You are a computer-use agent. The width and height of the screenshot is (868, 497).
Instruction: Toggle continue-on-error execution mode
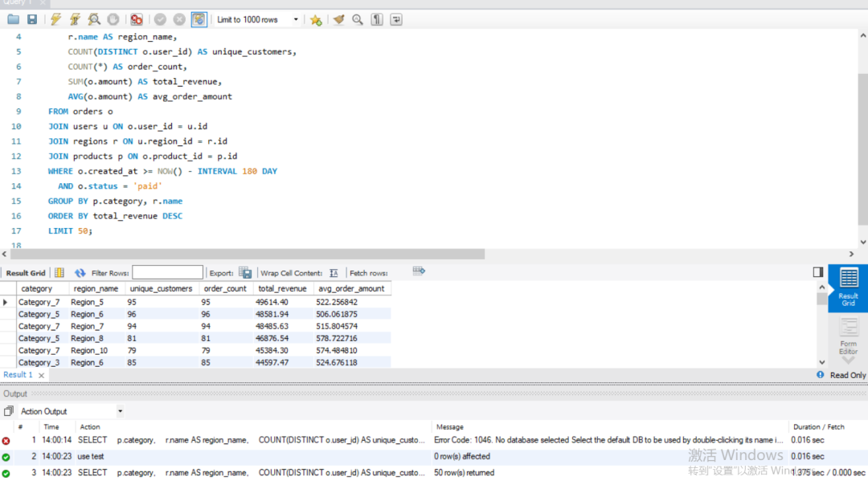tap(136, 20)
